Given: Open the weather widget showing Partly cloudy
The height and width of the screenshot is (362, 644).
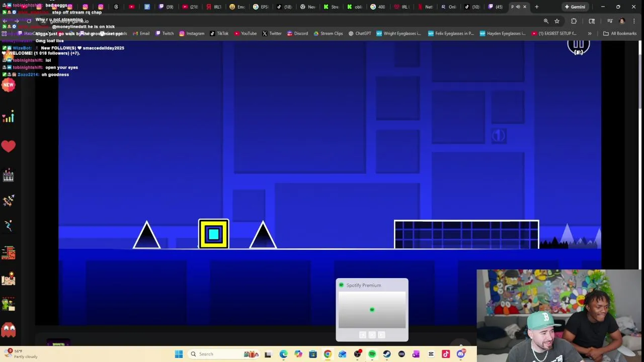Looking at the screenshot, I should [x=21, y=354].
